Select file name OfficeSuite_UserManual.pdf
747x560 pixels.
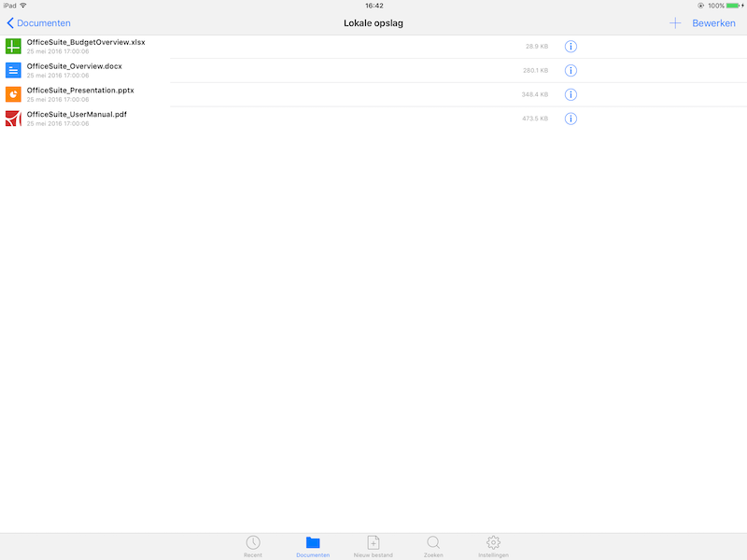pyautogui.click(x=77, y=114)
